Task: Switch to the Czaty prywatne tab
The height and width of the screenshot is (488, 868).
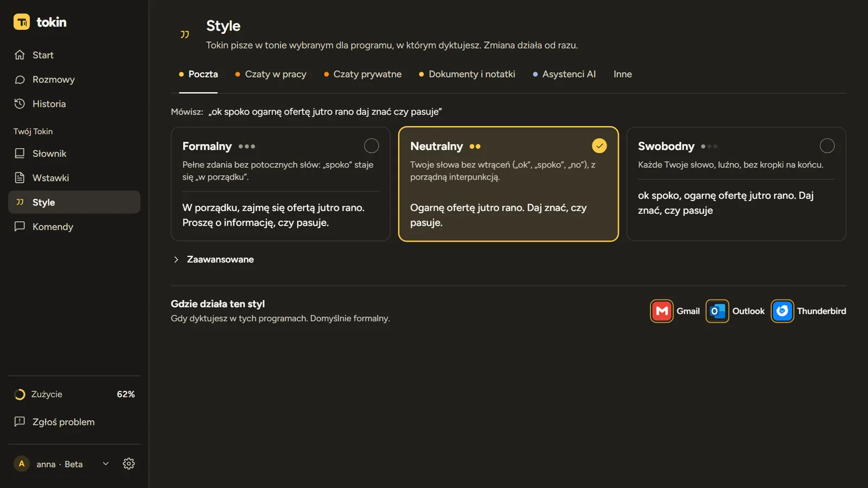Action: [x=362, y=74]
